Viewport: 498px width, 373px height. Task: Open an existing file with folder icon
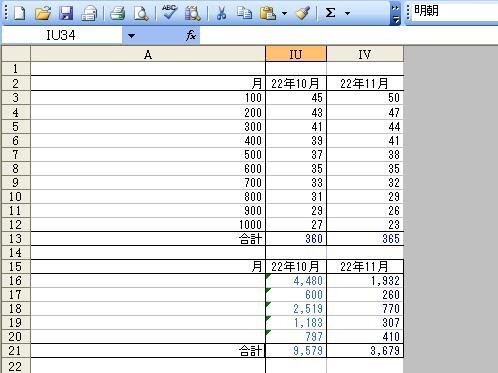[43, 13]
